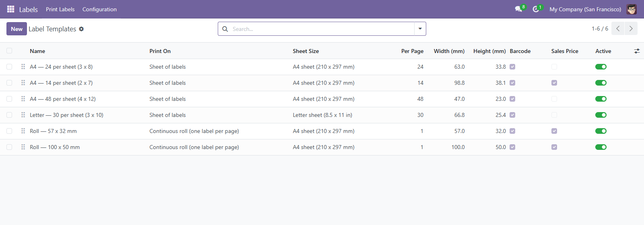The width and height of the screenshot is (644, 225).
Task: Click the search magnifier icon
Action: pos(225,29)
